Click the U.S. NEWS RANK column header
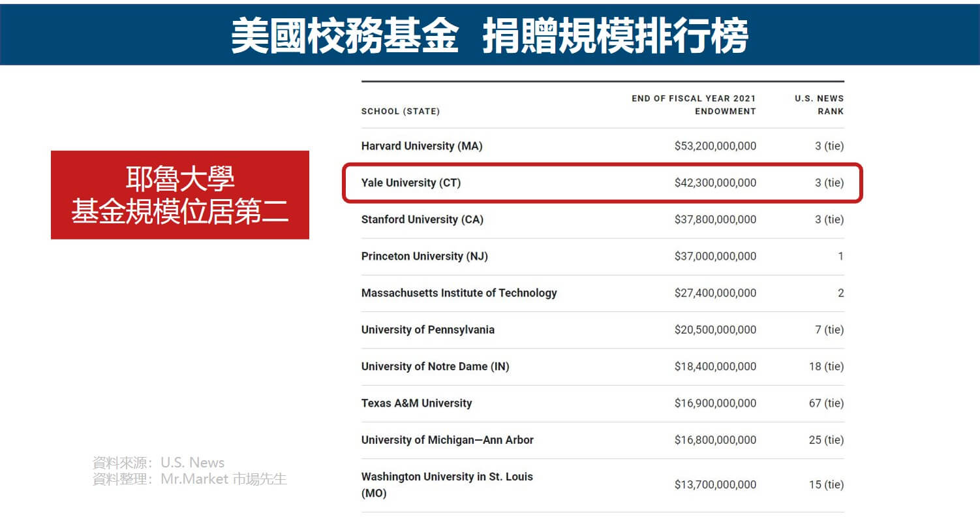 click(x=819, y=104)
